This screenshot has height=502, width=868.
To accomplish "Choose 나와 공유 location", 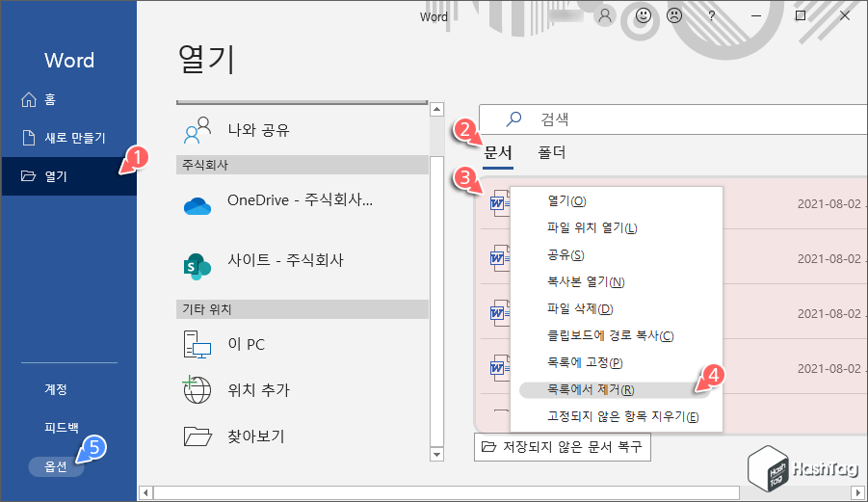I will click(x=302, y=130).
